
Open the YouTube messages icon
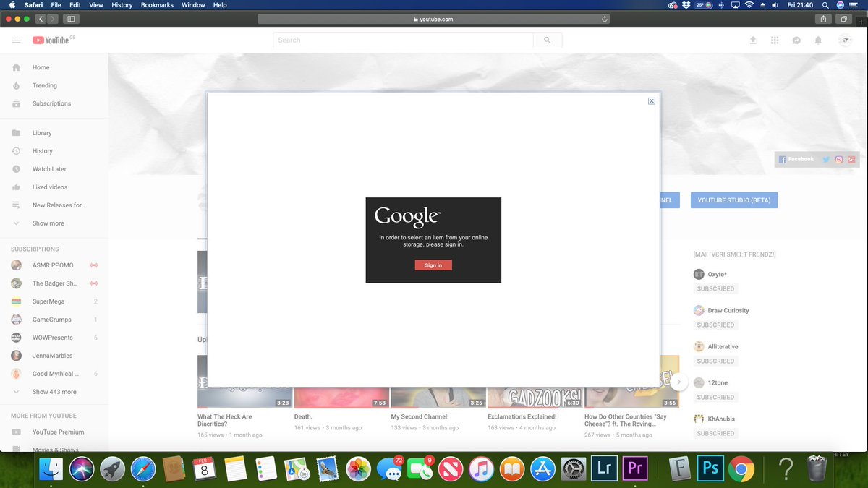pyautogui.click(x=796, y=40)
